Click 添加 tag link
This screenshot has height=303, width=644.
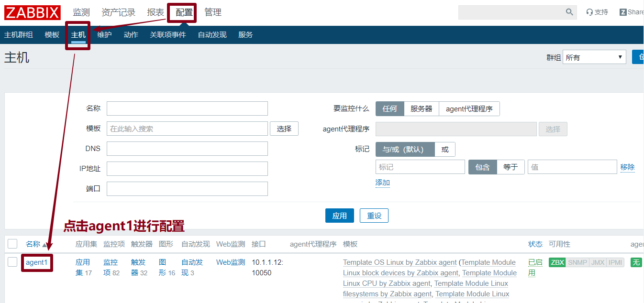383,183
